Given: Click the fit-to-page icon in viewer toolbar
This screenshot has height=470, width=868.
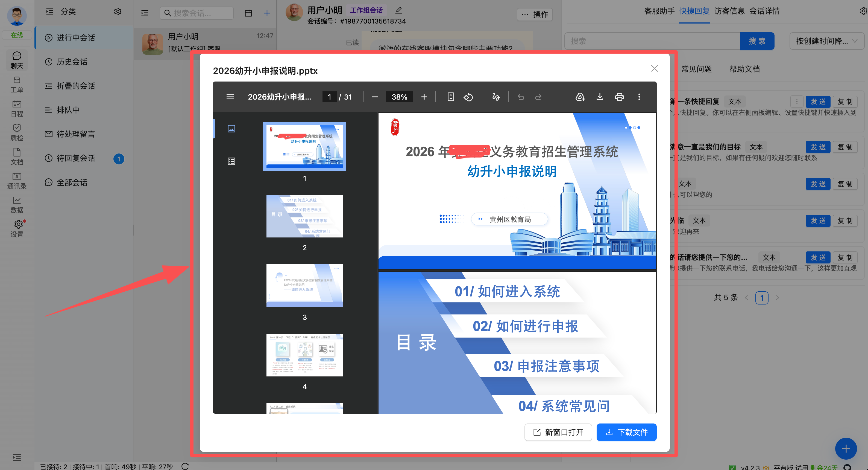Looking at the screenshot, I should click(450, 97).
